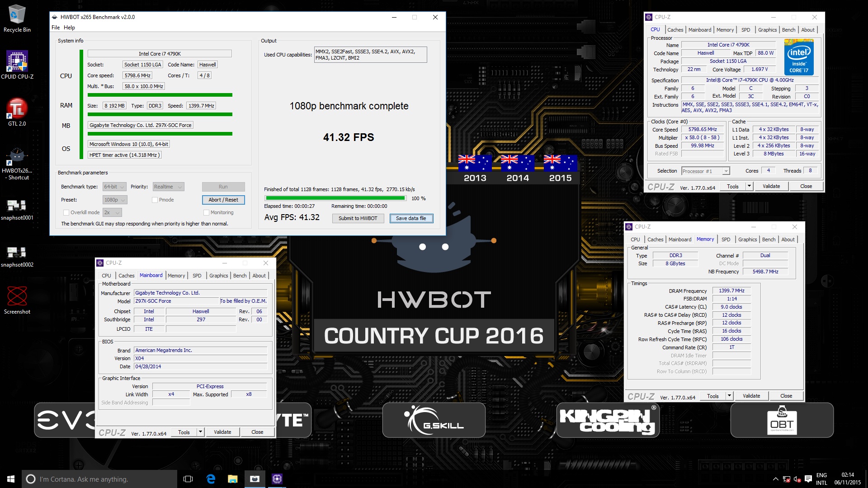Image resolution: width=868 pixels, height=488 pixels.
Task: Open the GTL 2.0 desktop icon
Action: pyautogui.click(x=17, y=112)
